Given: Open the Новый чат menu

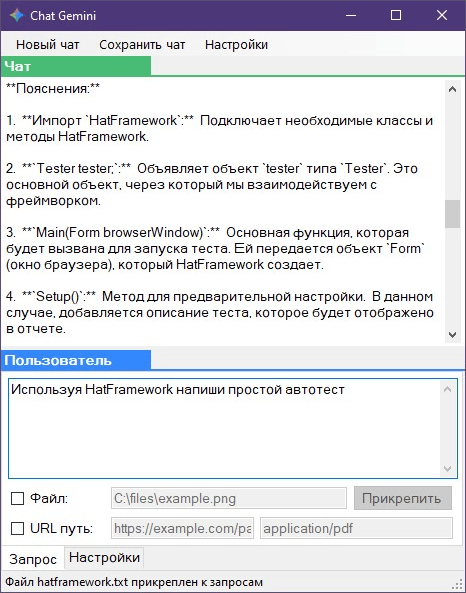Looking at the screenshot, I should click(x=47, y=45).
